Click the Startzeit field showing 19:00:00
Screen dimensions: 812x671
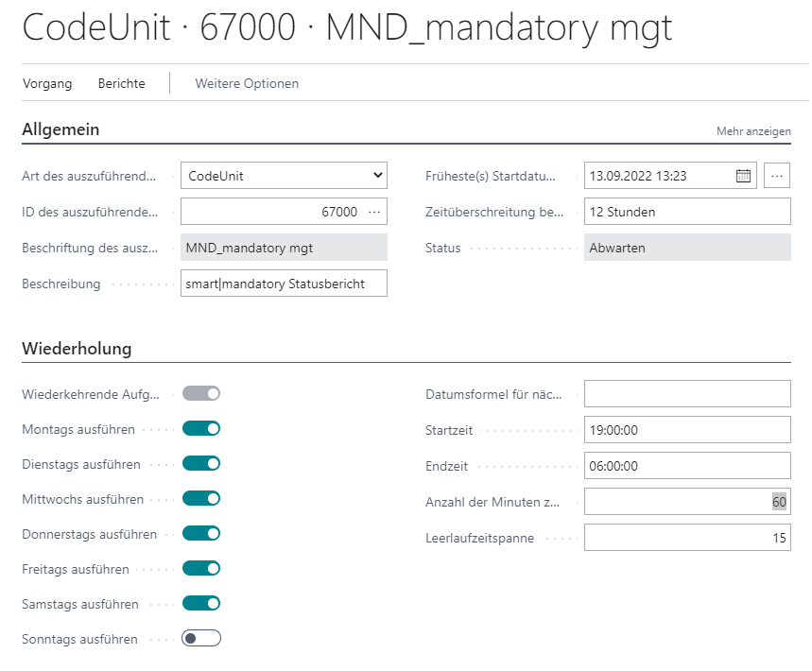[x=687, y=430]
